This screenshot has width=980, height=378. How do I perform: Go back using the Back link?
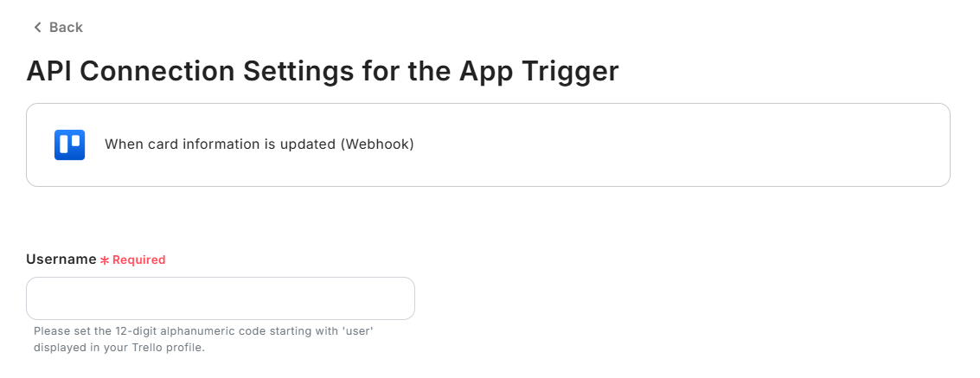[x=58, y=28]
